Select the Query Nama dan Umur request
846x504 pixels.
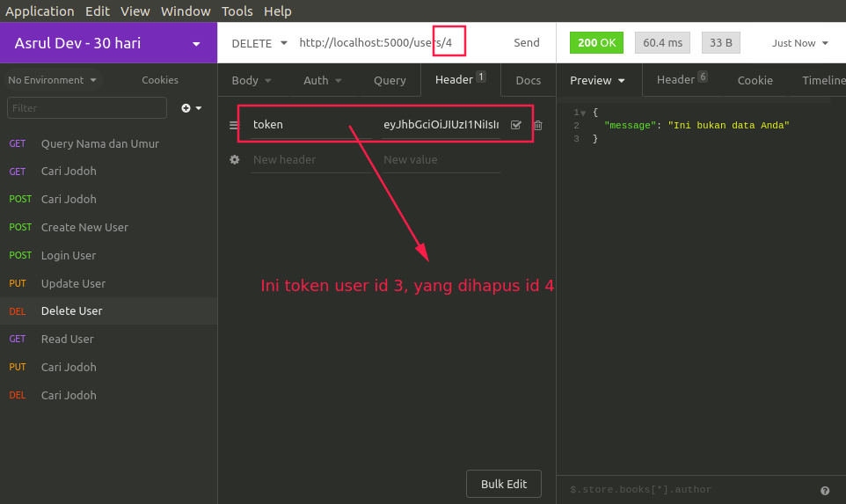pyautogui.click(x=108, y=143)
